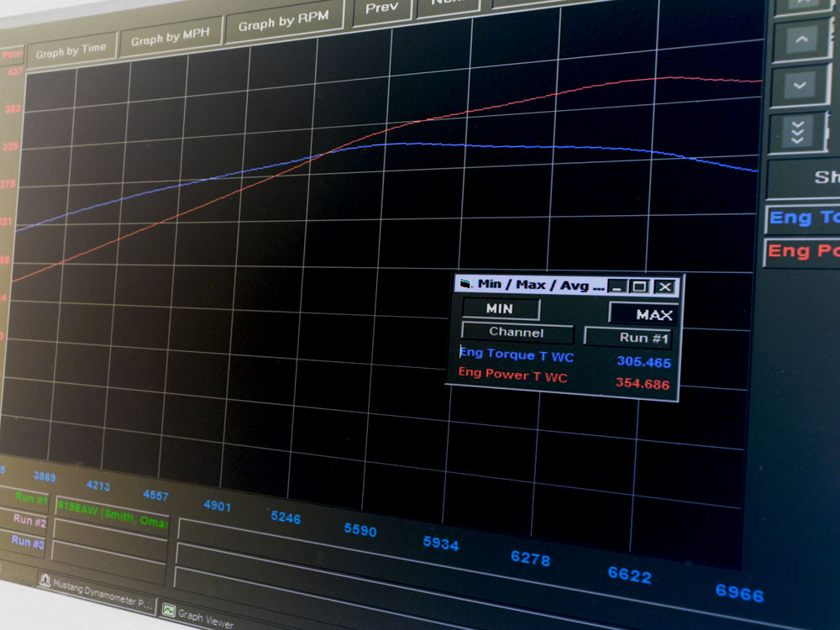Select the blue Eng Torque legend button
The image size is (840, 630).
click(x=802, y=218)
